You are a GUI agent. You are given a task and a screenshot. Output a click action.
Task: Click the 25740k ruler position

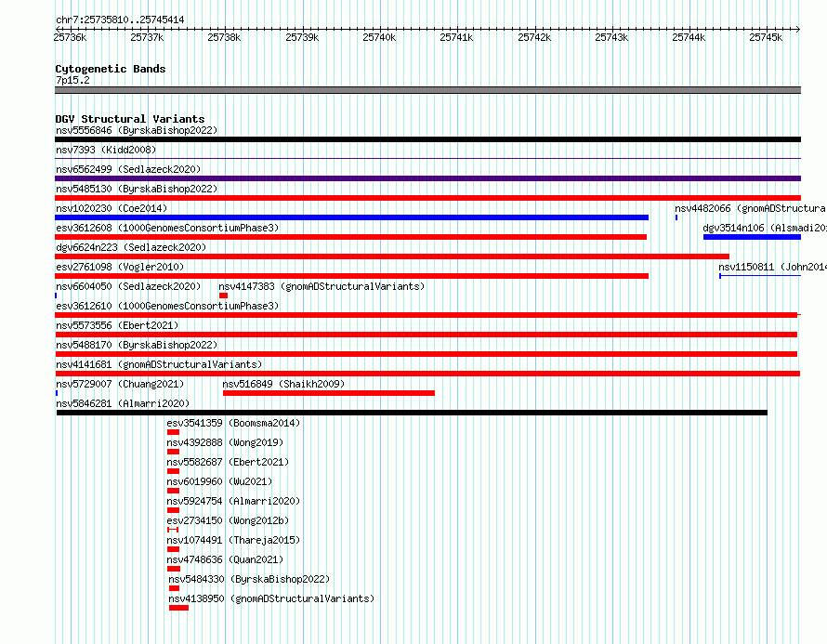tap(379, 37)
